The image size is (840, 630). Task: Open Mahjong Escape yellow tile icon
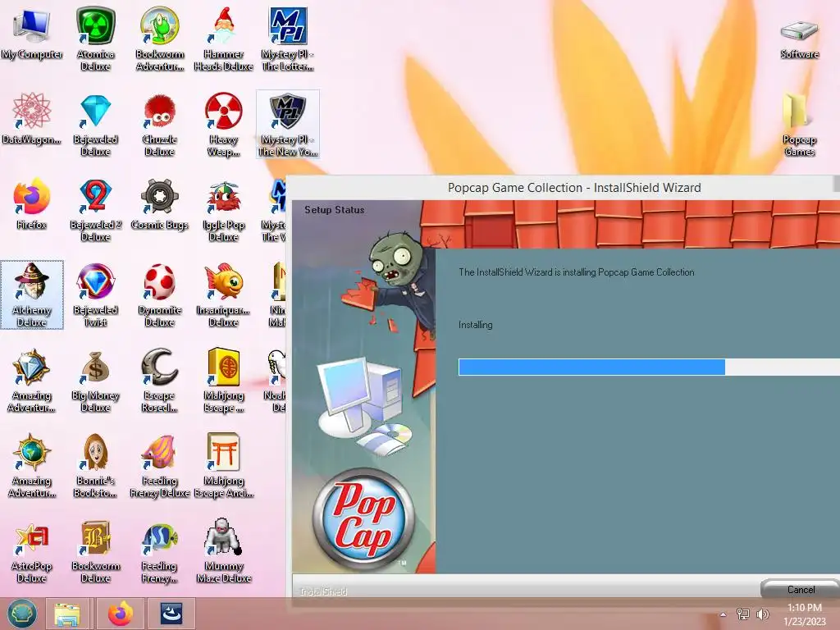click(x=223, y=381)
